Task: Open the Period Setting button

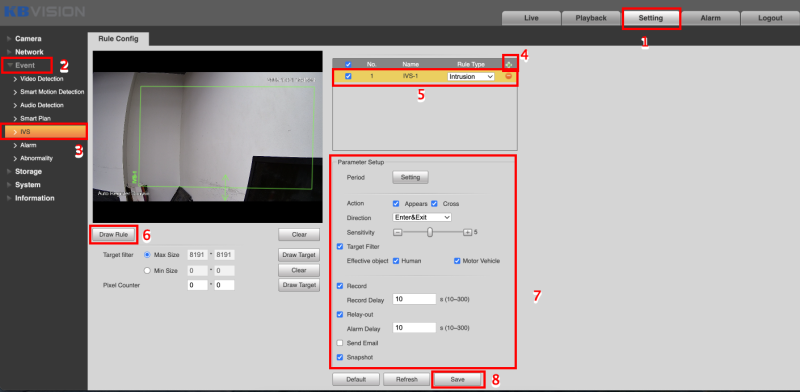Action: pos(410,177)
